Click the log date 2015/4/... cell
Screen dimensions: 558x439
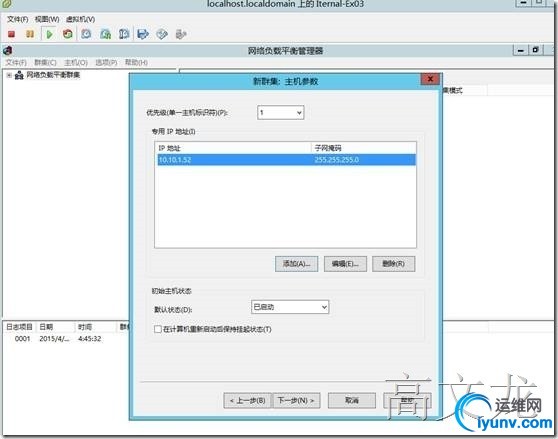(54, 339)
